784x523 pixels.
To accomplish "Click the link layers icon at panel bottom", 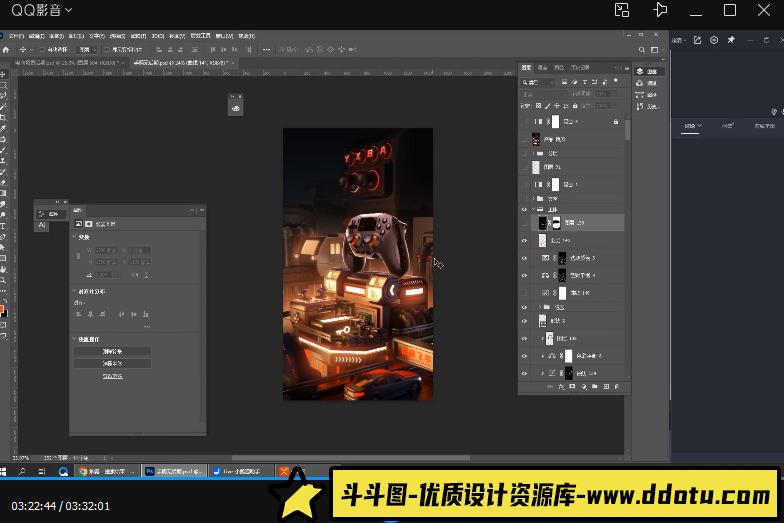I will pyautogui.click(x=550, y=387).
